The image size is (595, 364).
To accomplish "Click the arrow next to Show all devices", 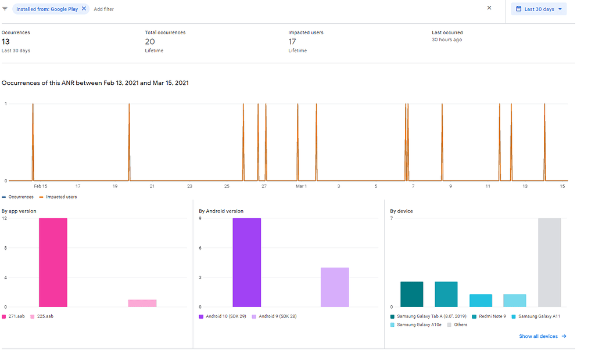I will [x=564, y=336].
